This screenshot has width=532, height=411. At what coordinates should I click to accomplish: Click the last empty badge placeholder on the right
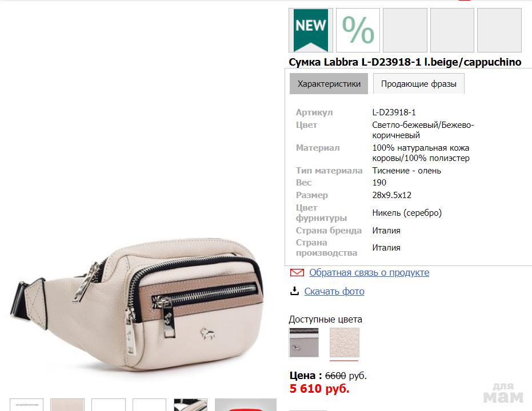click(499, 30)
